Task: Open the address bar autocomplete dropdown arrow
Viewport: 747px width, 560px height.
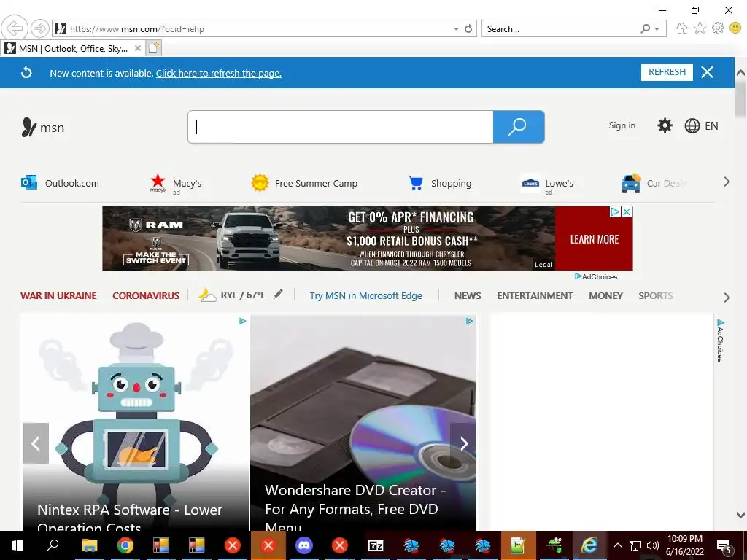Action: tap(456, 29)
